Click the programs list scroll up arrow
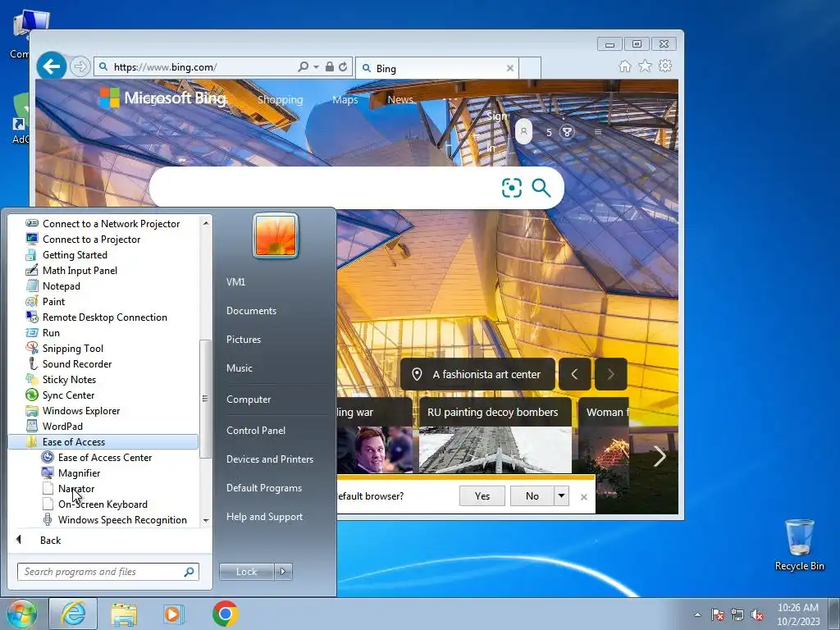 206,223
